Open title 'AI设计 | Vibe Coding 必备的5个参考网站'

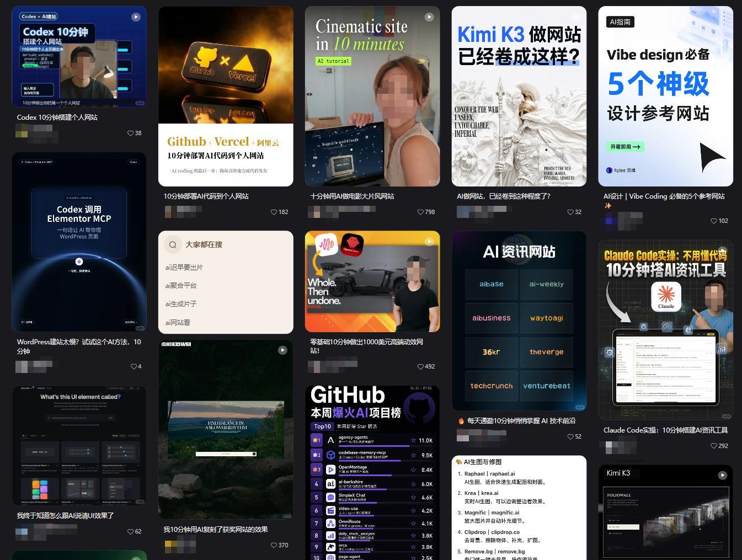664,201
